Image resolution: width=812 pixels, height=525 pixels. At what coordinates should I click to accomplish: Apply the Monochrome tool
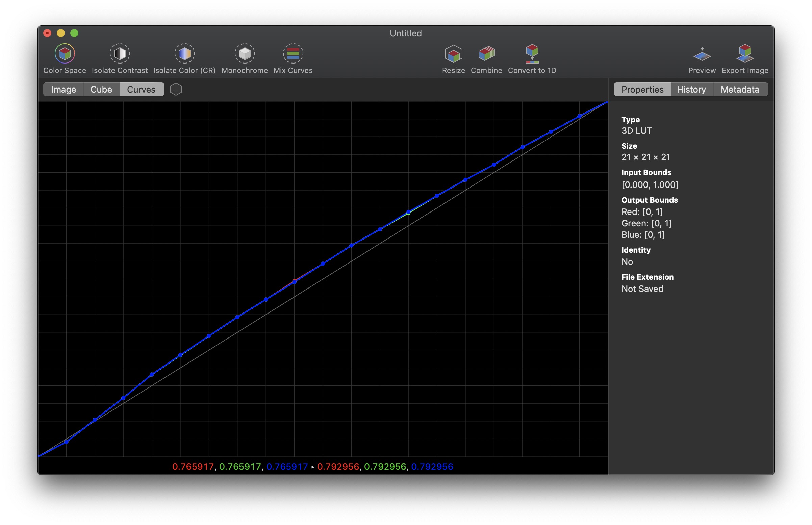click(245, 59)
